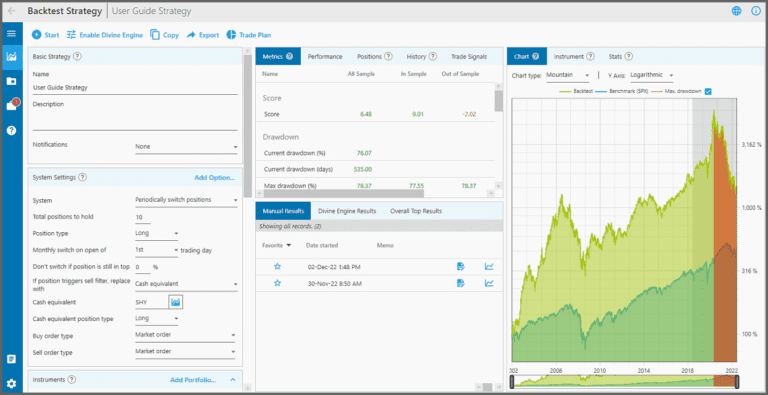This screenshot has width=768, height=395.
Task: Copy the strategy
Action: click(165, 35)
